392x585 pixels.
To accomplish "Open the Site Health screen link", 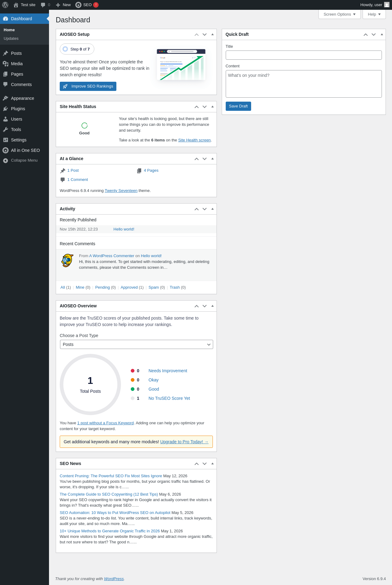I will (194, 140).
